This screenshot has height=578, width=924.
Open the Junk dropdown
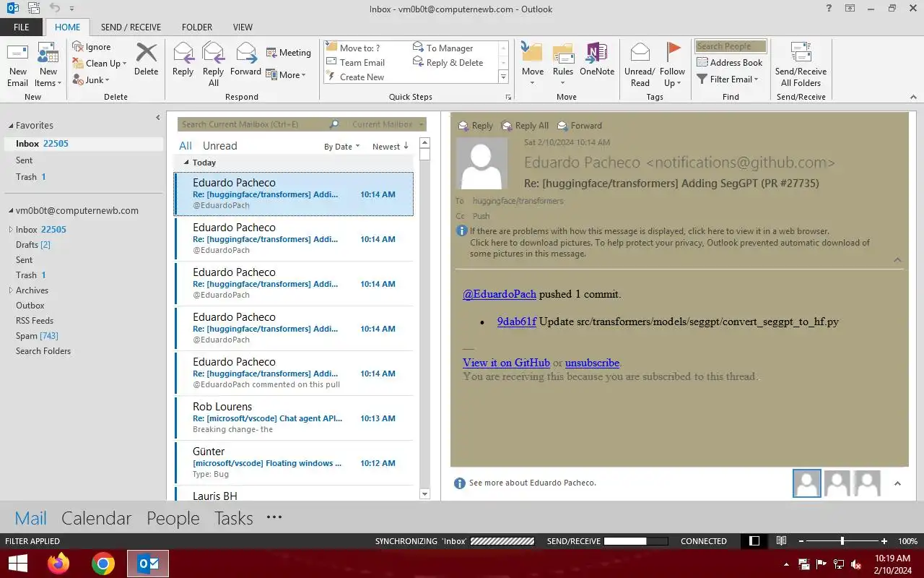(x=91, y=80)
